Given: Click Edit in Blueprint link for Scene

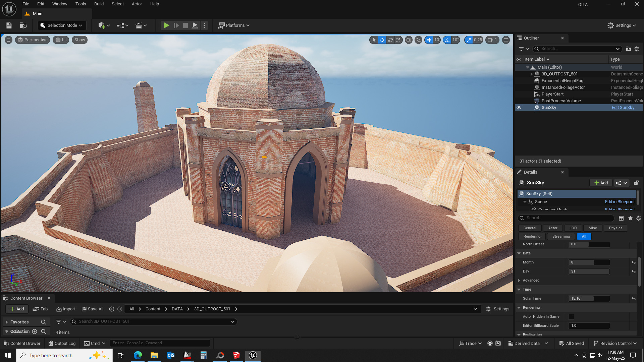Looking at the screenshot, I should [x=620, y=202].
